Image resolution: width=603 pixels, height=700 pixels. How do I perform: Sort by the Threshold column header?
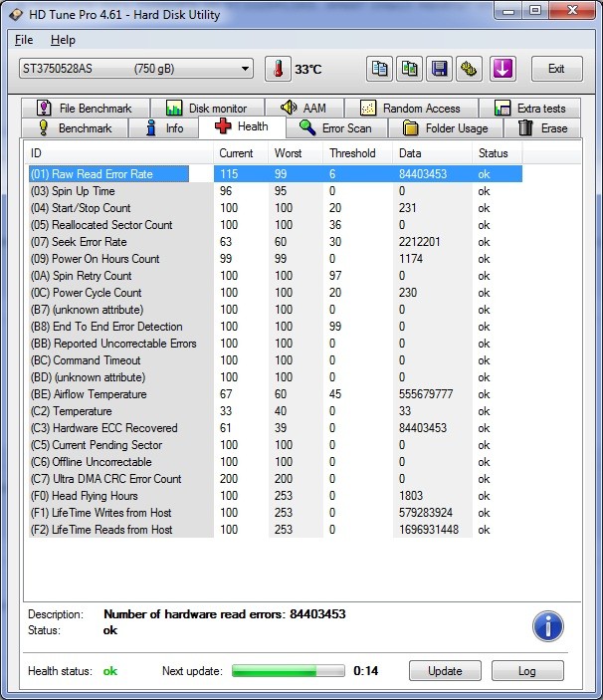click(352, 153)
